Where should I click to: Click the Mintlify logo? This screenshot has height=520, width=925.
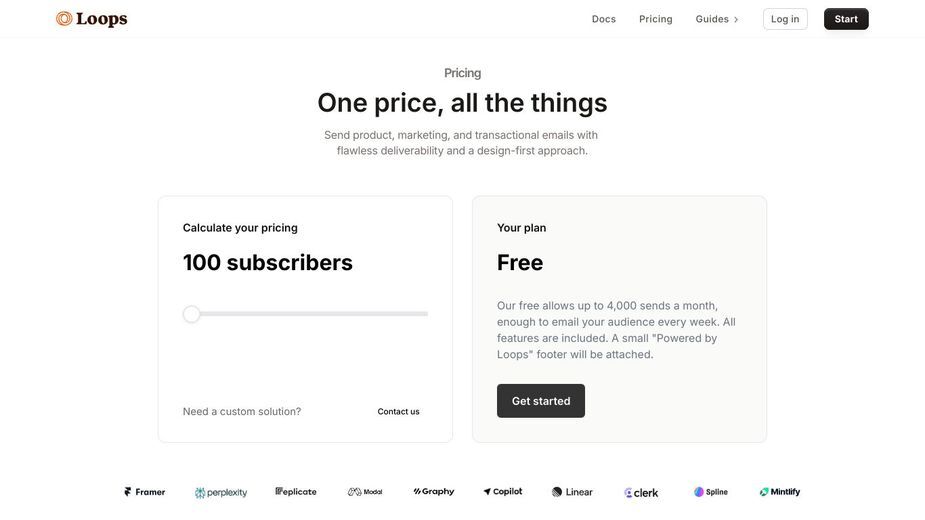tap(780, 492)
